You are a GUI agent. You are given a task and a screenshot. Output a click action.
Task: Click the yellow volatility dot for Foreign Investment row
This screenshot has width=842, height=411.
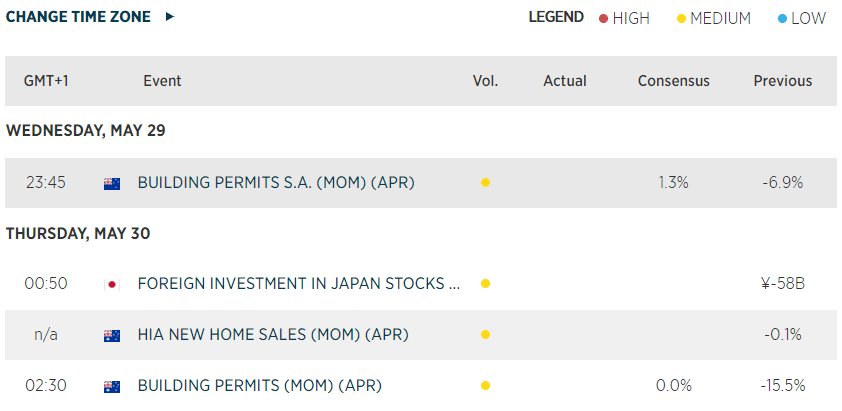point(485,284)
